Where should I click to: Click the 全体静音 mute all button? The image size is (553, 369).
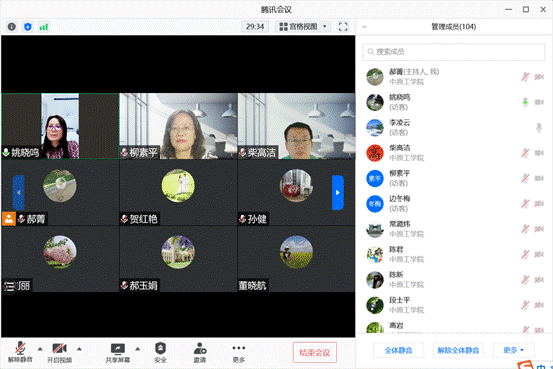pos(399,350)
